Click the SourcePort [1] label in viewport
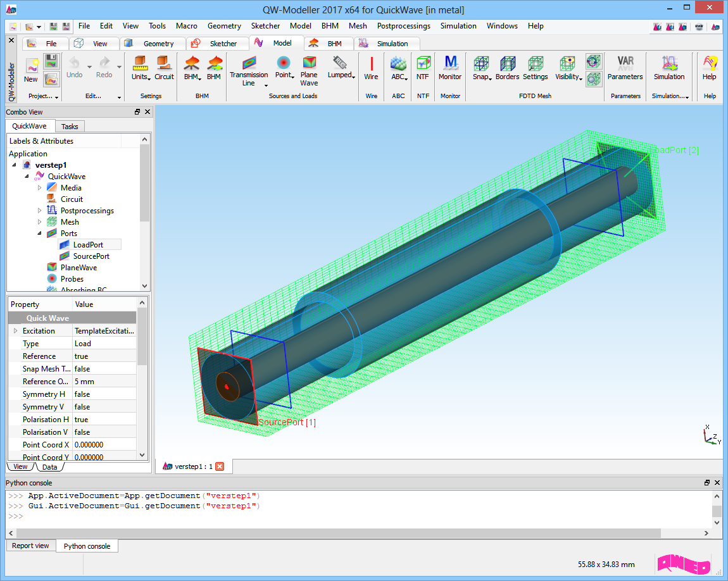The image size is (728, 581). tap(287, 422)
